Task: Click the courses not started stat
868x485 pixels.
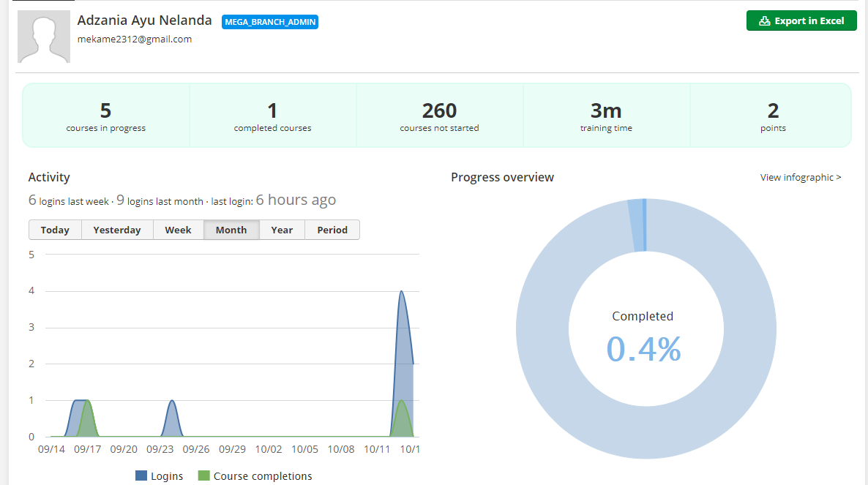Action: (x=439, y=116)
